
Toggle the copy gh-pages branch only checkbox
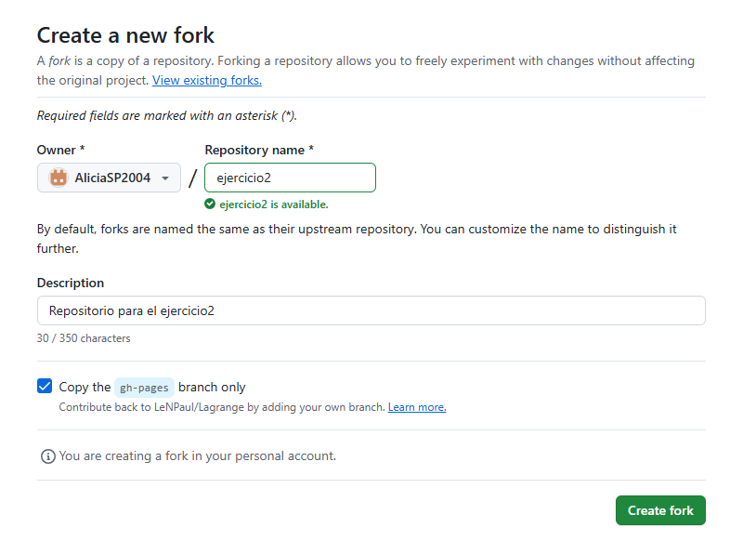tap(45, 387)
